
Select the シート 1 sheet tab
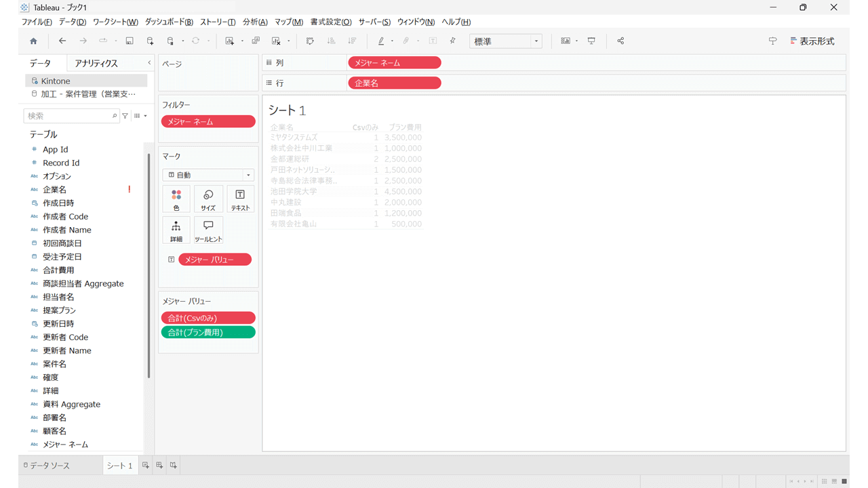coord(119,466)
